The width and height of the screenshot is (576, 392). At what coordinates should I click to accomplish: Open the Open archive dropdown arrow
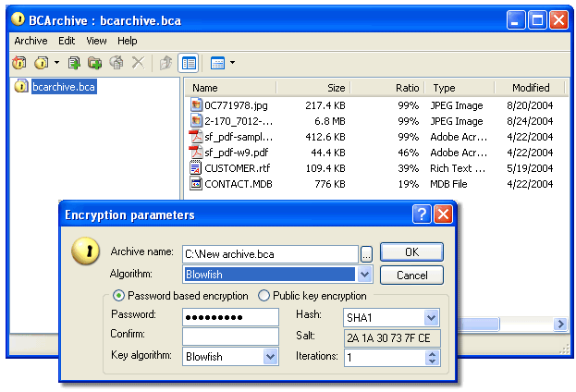coord(56,63)
